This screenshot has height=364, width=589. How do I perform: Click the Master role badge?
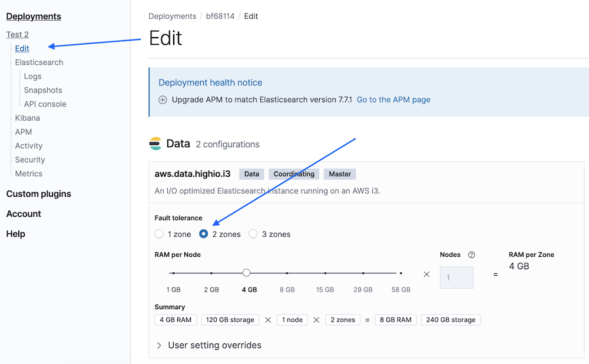[x=340, y=174]
